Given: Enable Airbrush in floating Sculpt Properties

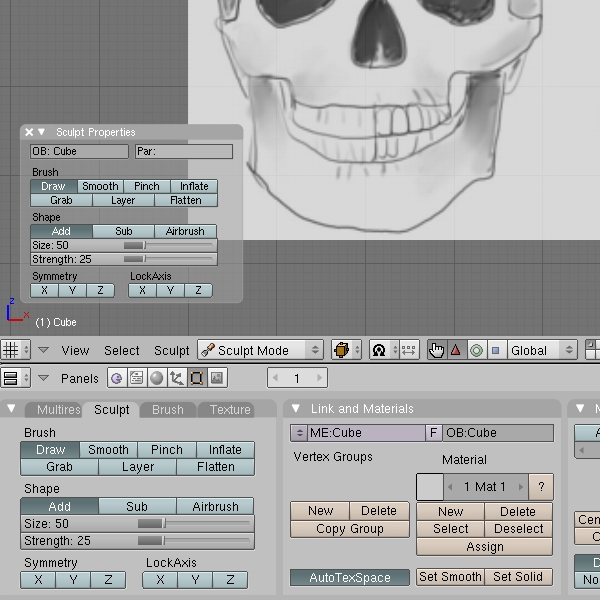Looking at the screenshot, I should coord(186,231).
